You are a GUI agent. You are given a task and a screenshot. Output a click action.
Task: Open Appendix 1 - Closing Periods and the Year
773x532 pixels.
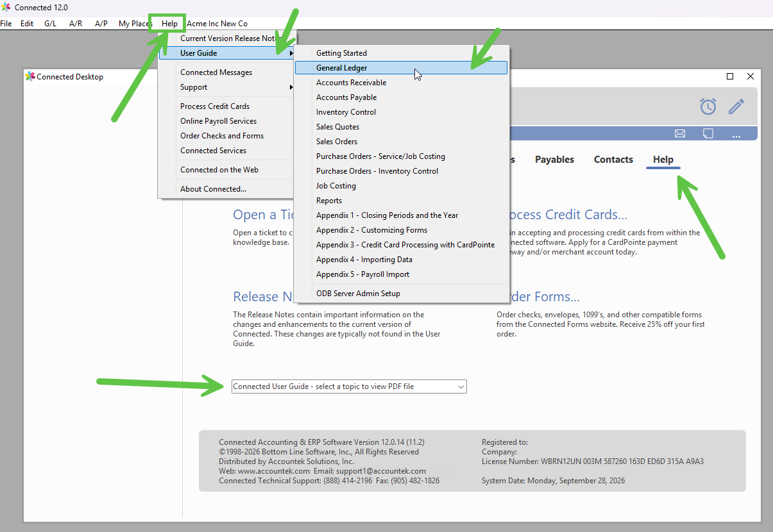pos(402,215)
